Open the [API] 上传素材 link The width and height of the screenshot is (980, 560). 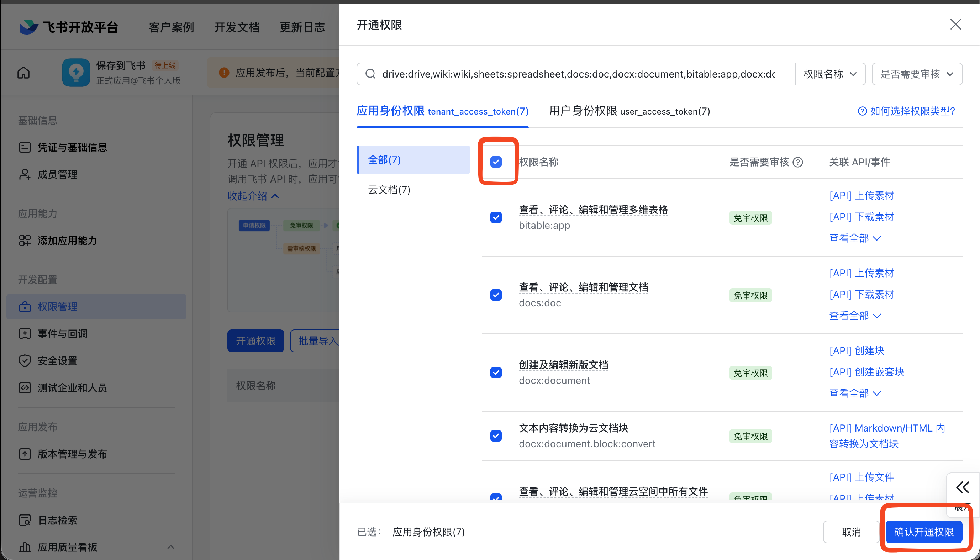[x=862, y=195]
